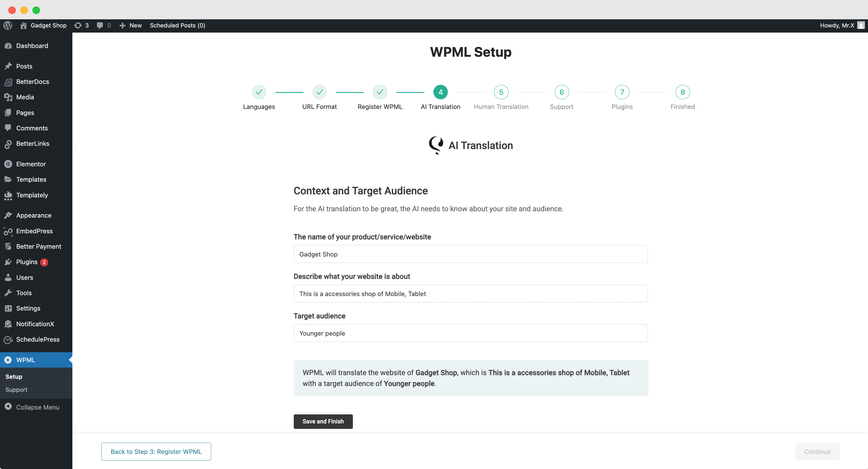Viewport: 868px width, 469px height.
Task: Open the Elementor sidebar icon
Action: pyautogui.click(x=8, y=164)
